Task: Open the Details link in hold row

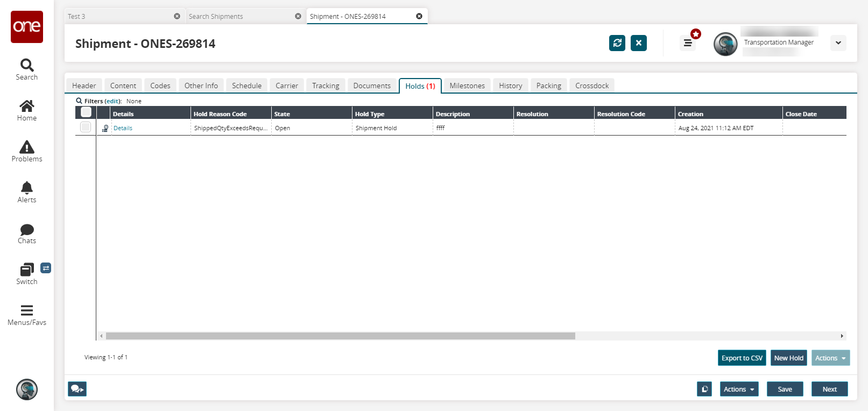Action: tap(123, 128)
